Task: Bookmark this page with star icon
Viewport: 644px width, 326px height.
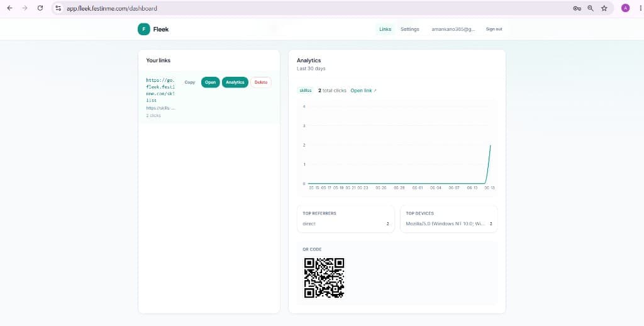Action: (604, 8)
